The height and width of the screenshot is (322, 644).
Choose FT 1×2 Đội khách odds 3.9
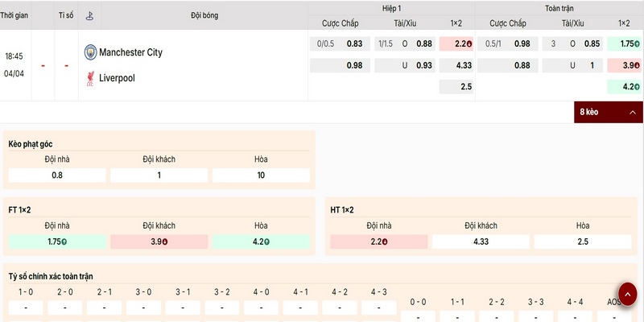click(x=159, y=242)
